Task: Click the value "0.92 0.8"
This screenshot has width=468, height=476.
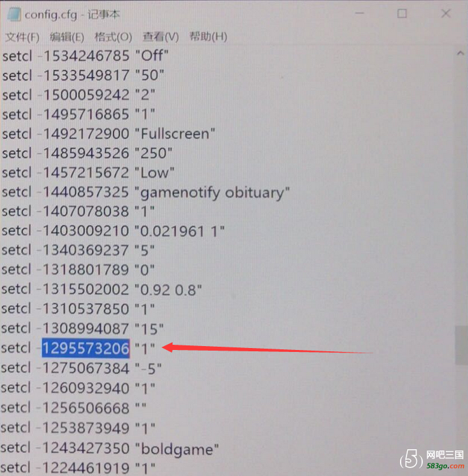Action: tap(168, 290)
